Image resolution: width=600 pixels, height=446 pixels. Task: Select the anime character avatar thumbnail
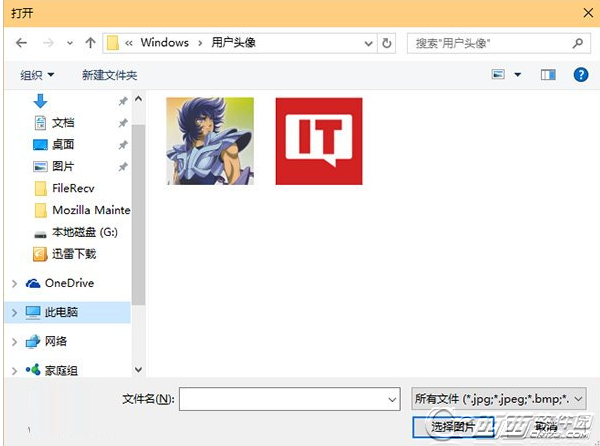click(210, 141)
